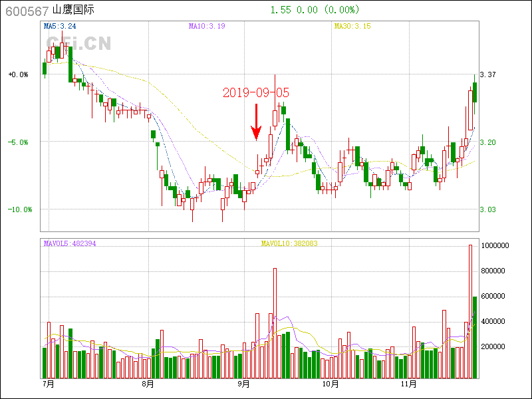The height and width of the screenshot is (399, 532).
Task: Click the 7月 month label
Action: tap(49, 384)
